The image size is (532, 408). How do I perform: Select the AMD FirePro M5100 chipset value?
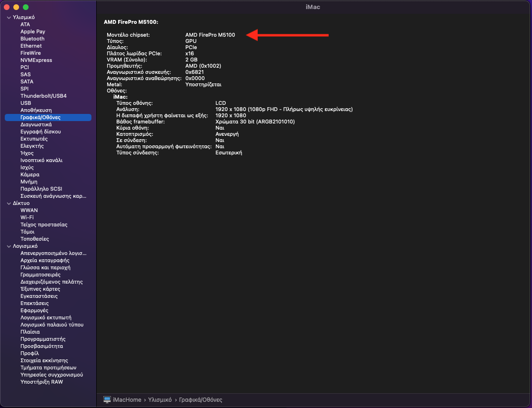coord(210,35)
